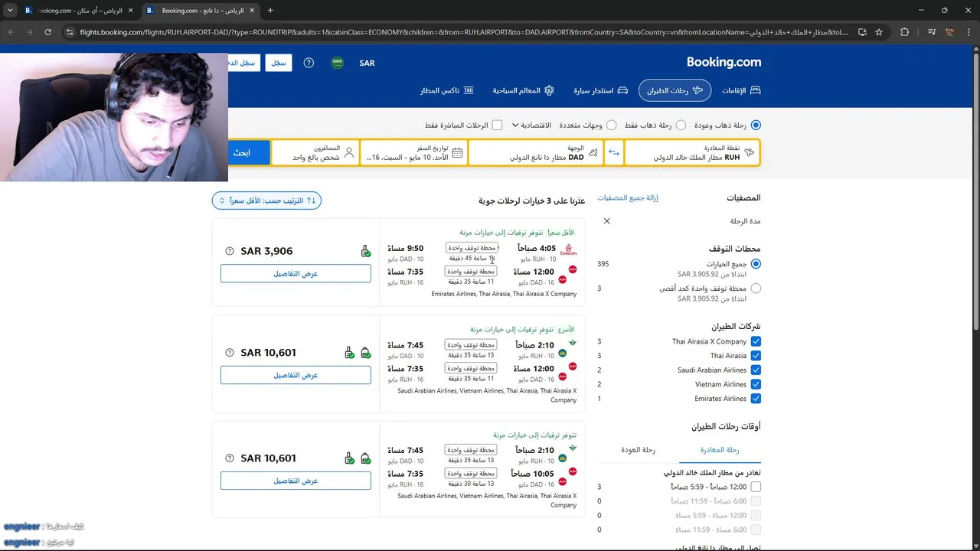Close the Booking.com Da Nang browser tab
The width and height of the screenshot is (980, 551).
tap(253, 11)
